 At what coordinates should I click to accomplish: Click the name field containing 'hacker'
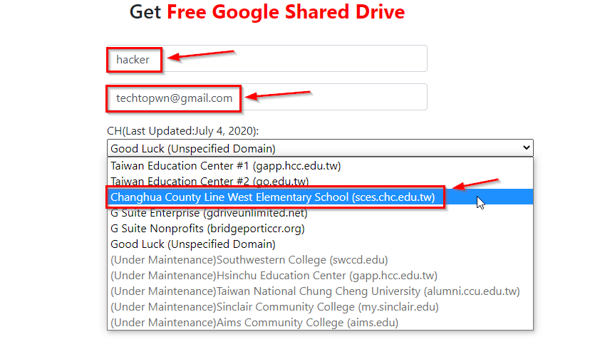(x=267, y=59)
